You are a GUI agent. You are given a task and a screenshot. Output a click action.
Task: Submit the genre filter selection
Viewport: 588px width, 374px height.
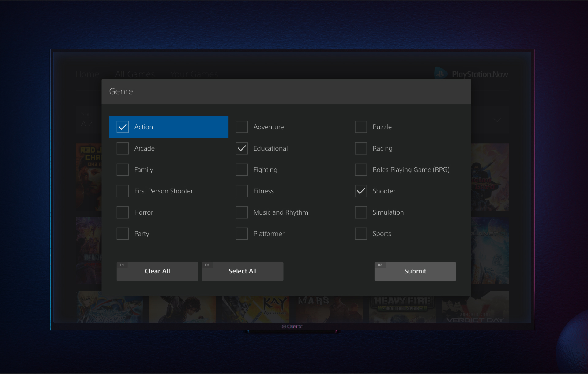415,271
